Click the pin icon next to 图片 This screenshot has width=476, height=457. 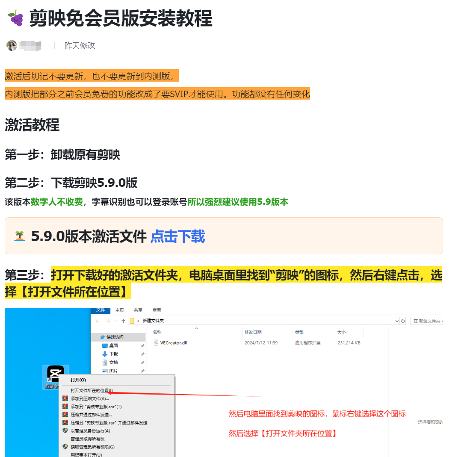click(143, 371)
